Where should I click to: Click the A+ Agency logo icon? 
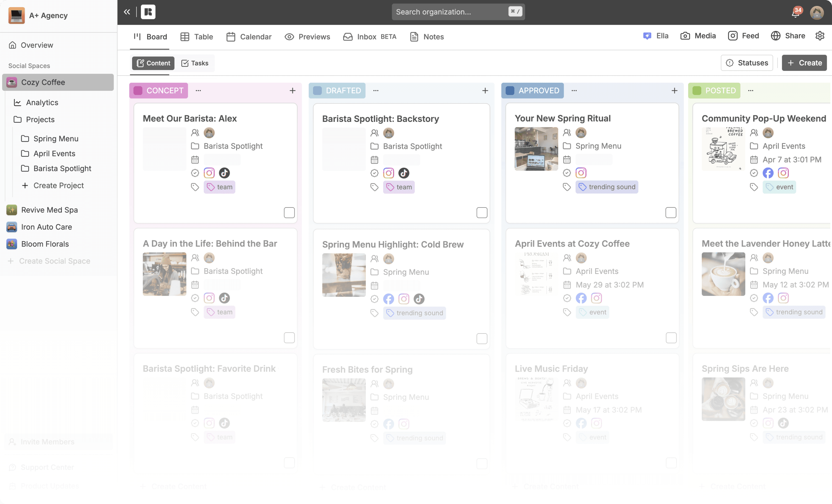tap(16, 16)
